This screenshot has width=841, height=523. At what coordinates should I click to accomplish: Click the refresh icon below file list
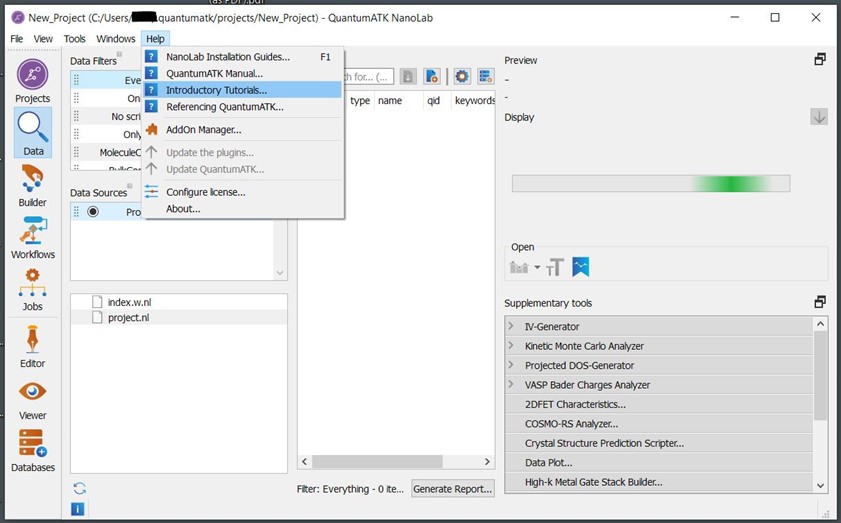point(79,488)
